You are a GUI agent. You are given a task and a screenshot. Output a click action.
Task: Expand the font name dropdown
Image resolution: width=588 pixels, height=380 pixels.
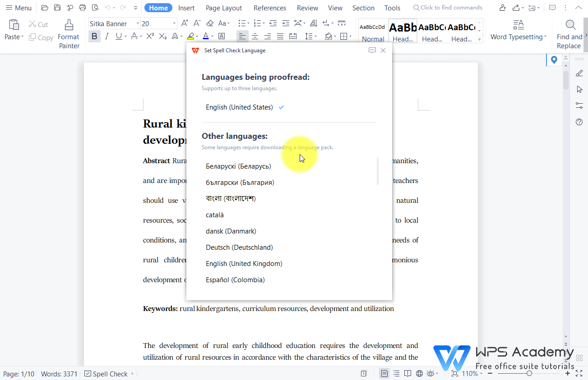(x=138, y=23)
